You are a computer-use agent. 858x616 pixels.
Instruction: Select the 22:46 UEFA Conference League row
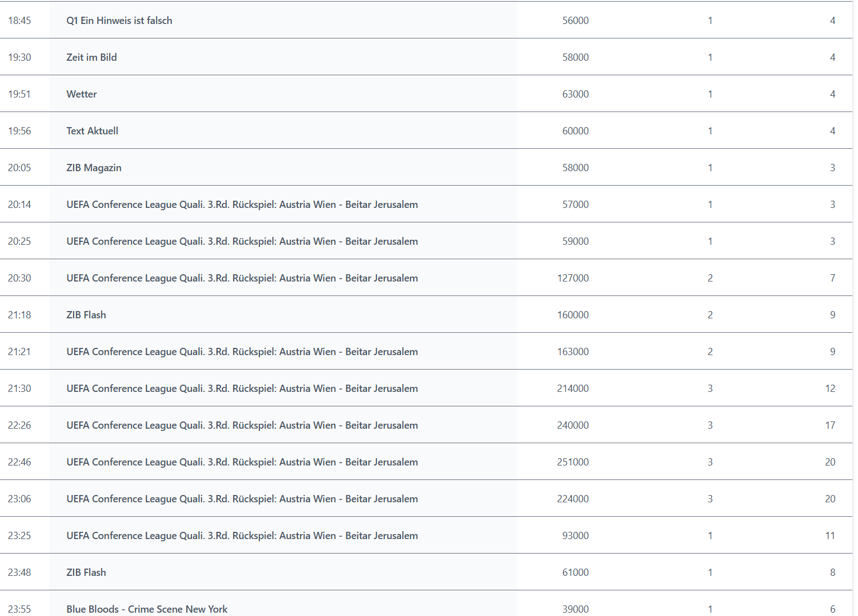[426, 462]
